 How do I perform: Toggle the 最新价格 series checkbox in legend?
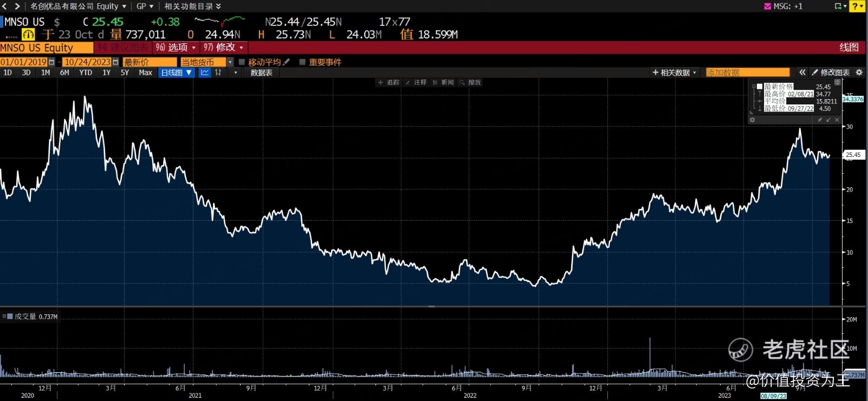(760, 87)
